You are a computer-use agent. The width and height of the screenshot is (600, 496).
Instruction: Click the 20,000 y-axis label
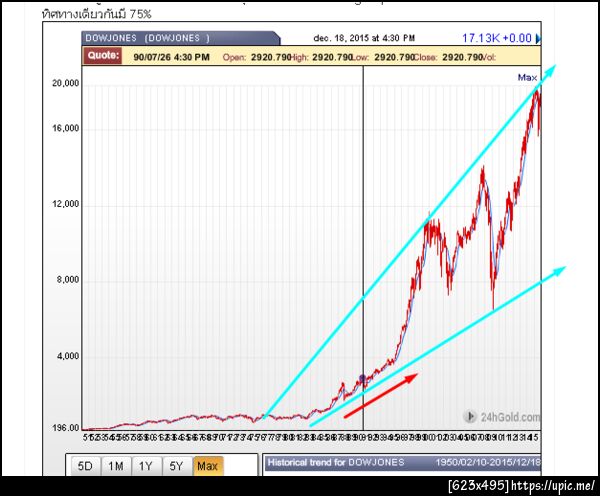tap(65, 83)
